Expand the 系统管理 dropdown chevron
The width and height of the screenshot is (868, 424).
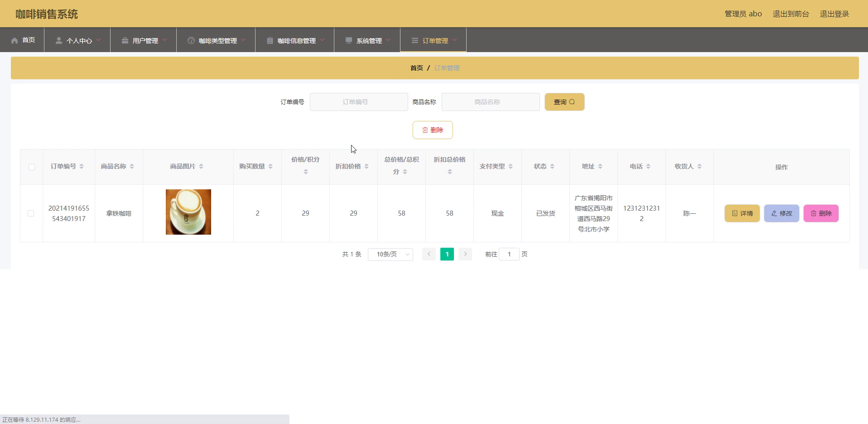[x=388, y=40]
